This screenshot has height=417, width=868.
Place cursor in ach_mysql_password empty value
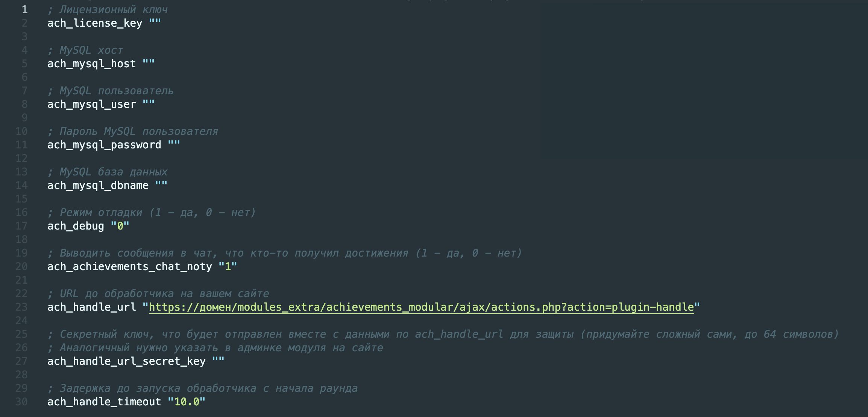tap(174, 145)
